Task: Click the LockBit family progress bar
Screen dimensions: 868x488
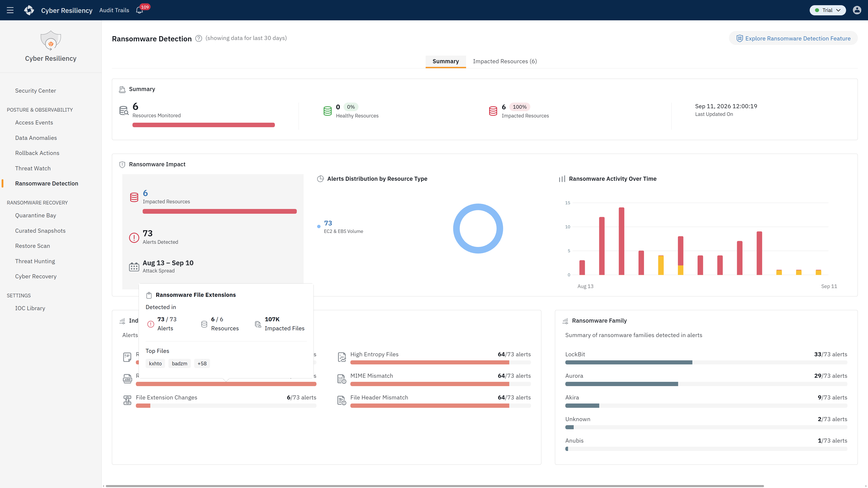Action: coord(706,362)
